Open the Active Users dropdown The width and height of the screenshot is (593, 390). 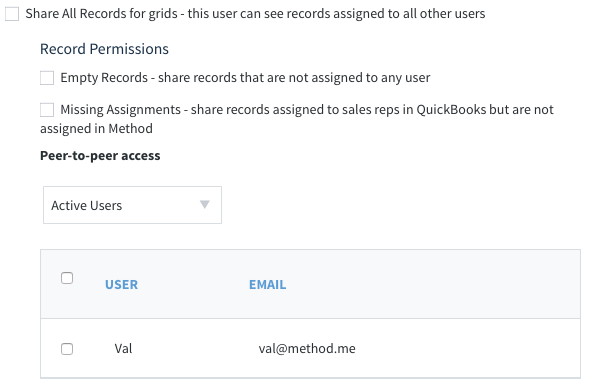132,205
